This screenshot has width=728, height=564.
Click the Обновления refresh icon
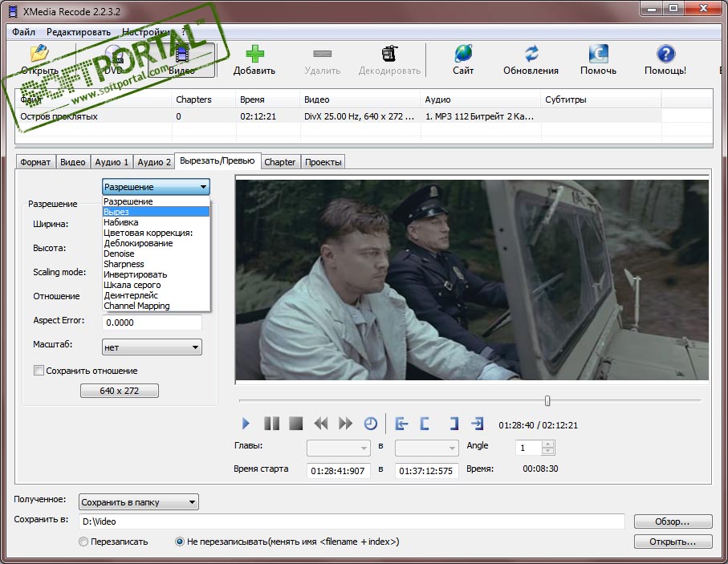(x=531, y=54)
